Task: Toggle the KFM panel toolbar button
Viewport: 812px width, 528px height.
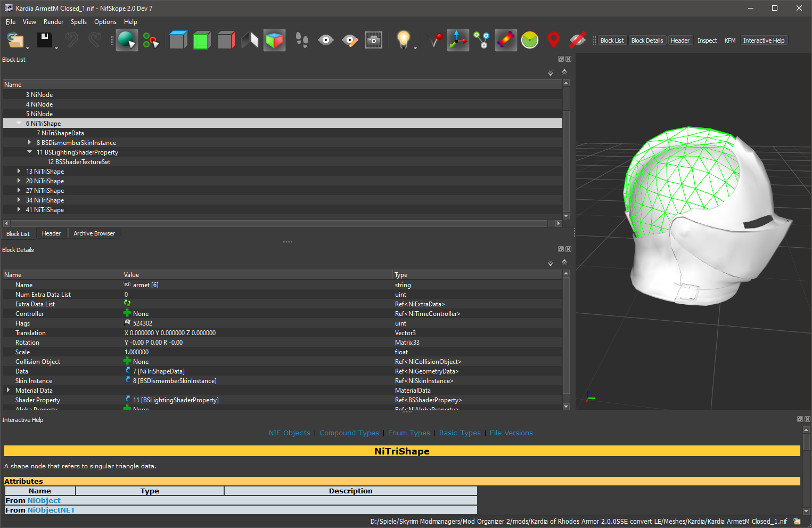Action: pyautogui.click(x=730, y=40)
